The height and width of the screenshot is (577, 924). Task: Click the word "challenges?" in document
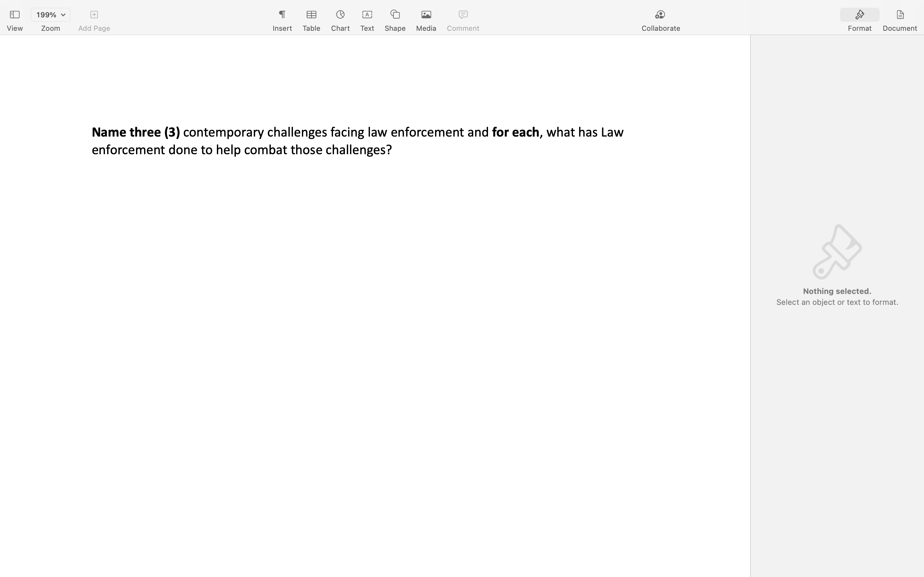click(358, 150)
